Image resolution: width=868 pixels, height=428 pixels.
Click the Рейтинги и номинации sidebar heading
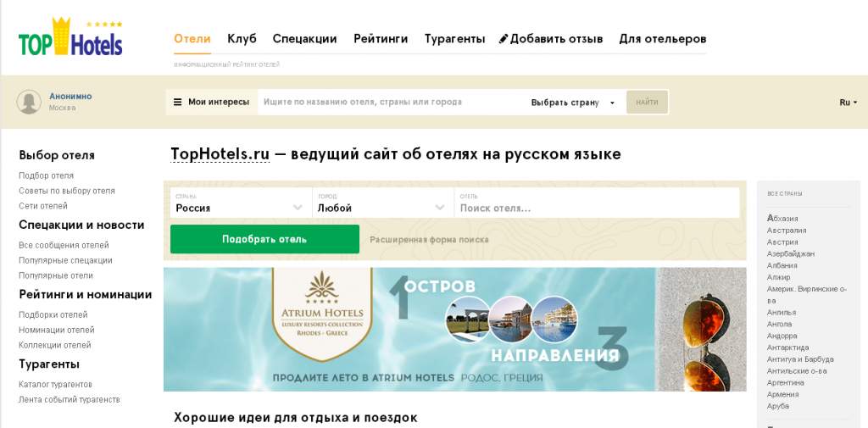[86, 295]
